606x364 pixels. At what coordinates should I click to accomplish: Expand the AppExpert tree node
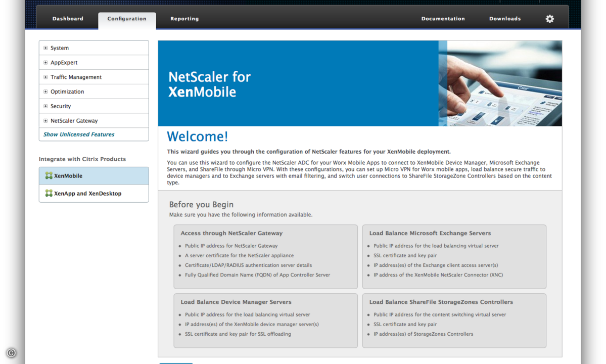(x=45, y=63)
